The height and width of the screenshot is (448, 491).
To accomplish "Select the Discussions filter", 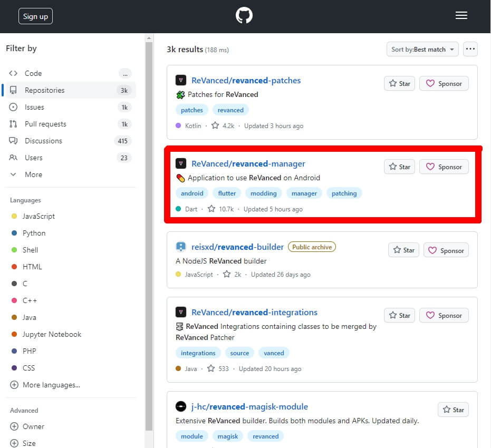I will click(x=71, y=141).
